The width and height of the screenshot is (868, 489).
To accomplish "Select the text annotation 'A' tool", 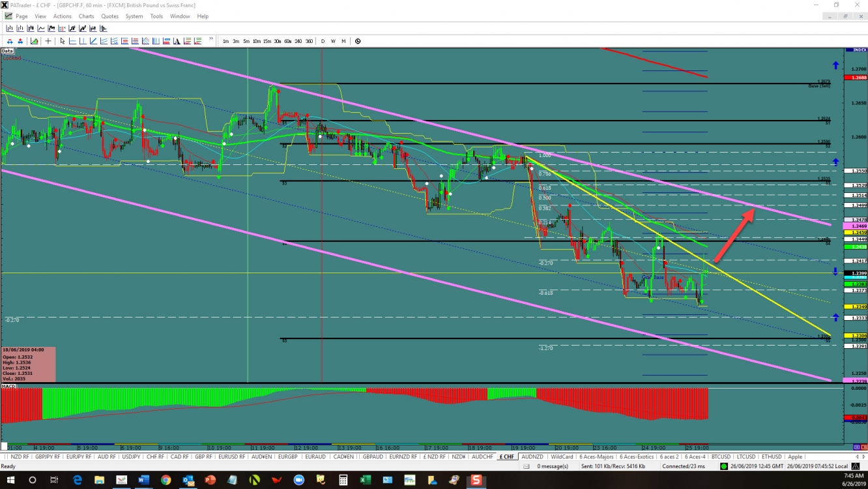I will (x=177, y=41).
